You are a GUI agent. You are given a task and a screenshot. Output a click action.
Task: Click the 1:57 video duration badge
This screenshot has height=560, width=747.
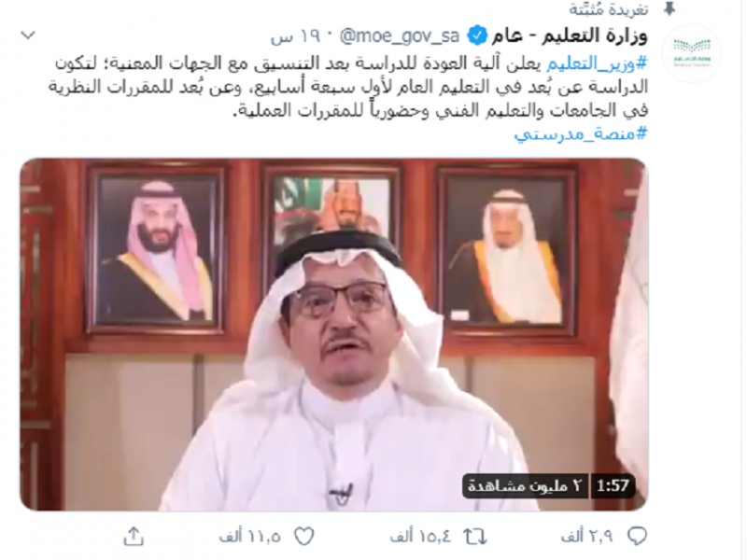613,485
